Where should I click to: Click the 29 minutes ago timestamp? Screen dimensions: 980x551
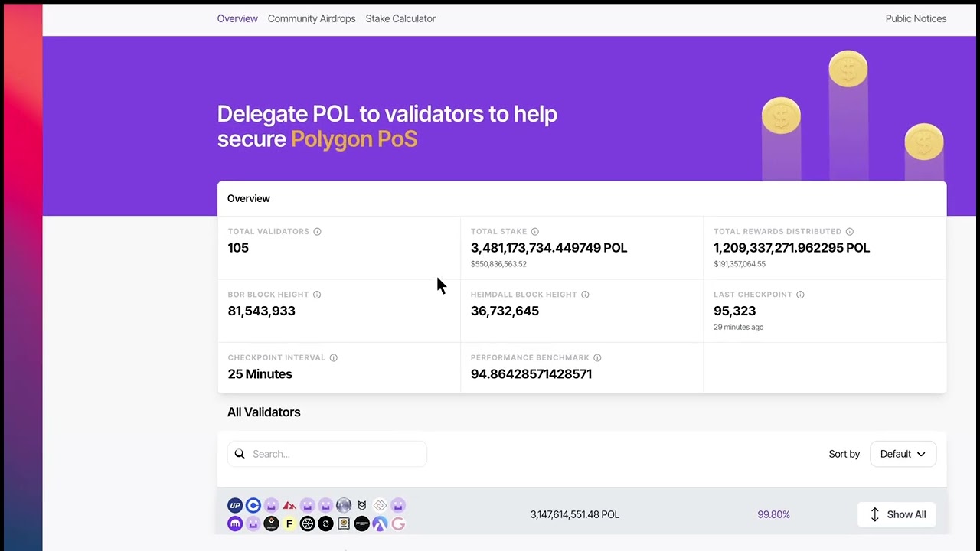pos(738,327)
